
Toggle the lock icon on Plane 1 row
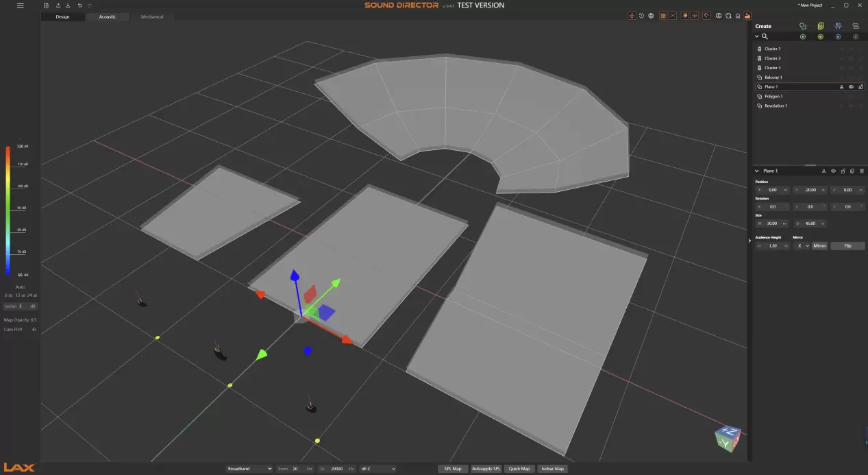click(x=860, y=87)
